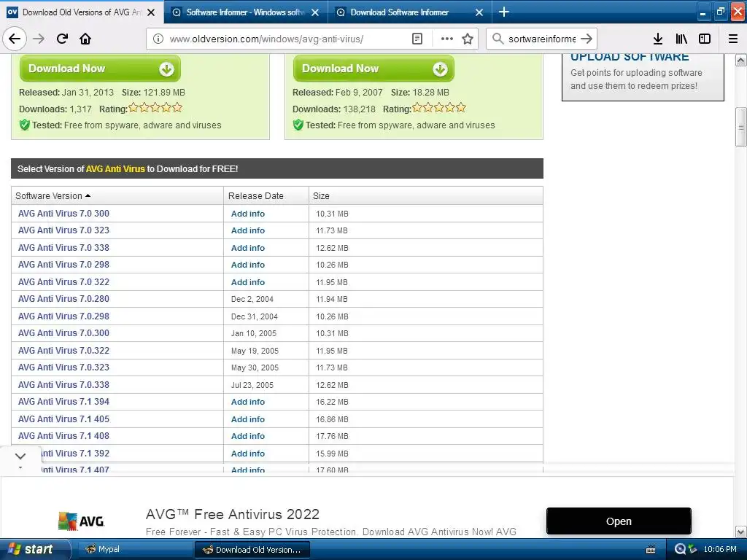Rate the 121.89 MB version stars
This screenshot has width=747, height=560.
pyautogui.click(x=155, y=108)
